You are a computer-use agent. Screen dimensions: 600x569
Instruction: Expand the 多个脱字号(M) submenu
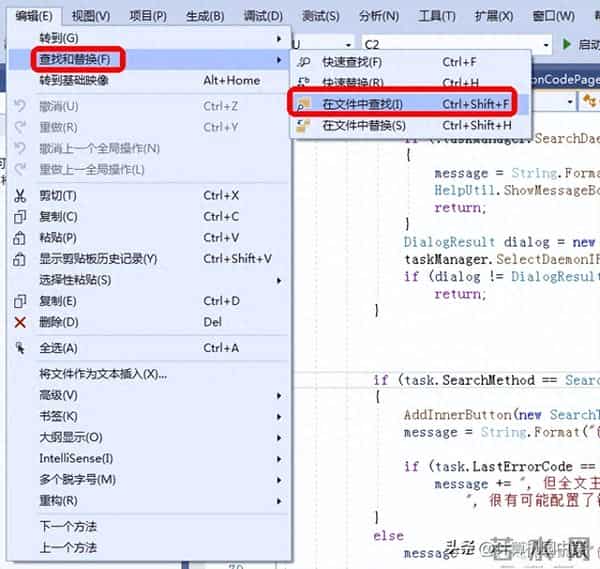[x=149, y=479]
